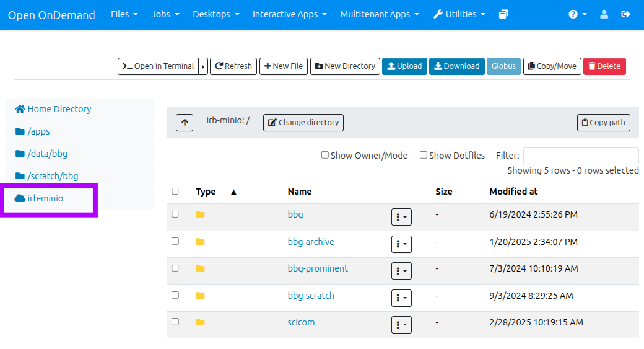Sort by Name column header
This screenshot has width=644, height=349.
[x=300, y=192]
